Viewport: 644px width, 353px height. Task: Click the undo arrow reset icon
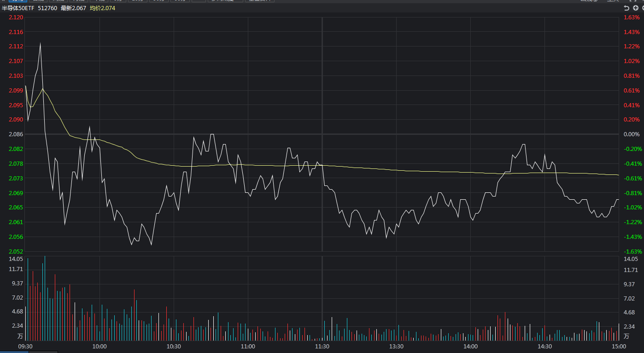626,8
